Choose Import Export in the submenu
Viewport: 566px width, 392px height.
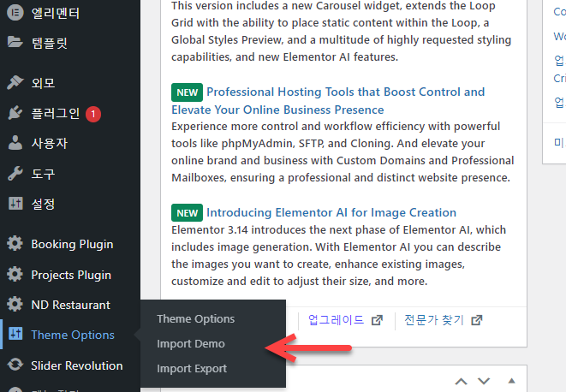click(192, 369)
